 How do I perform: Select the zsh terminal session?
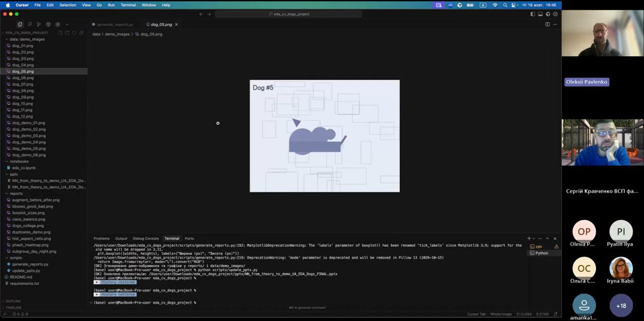point(538,247)
